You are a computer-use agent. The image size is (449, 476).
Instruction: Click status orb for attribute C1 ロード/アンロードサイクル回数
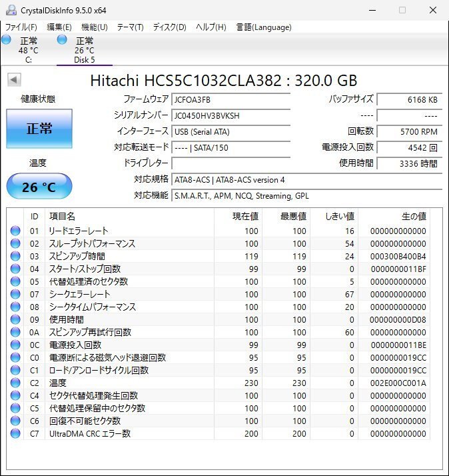click(x=15, y=370)
